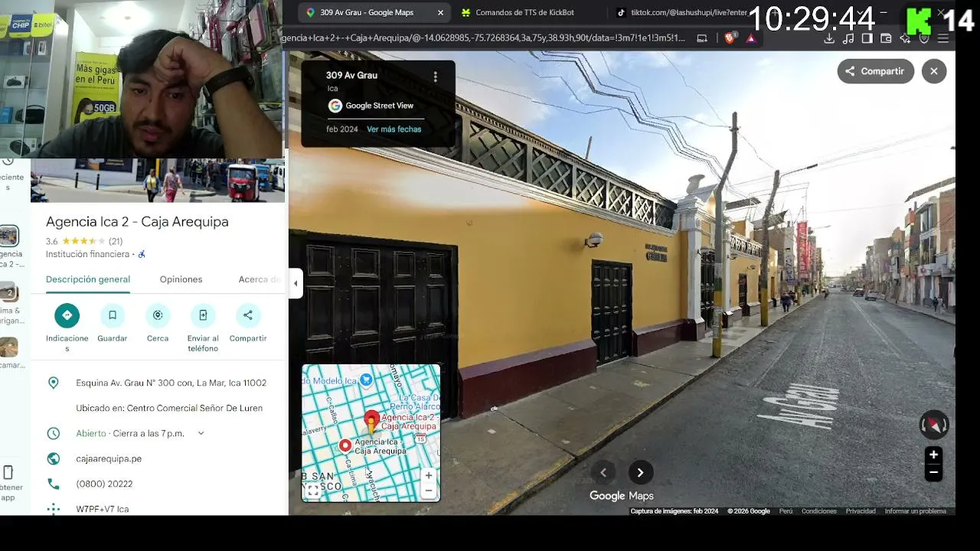Open Recientes history clock in sidebar
Viewport: 980px width, 551px height.
tap(8, 161)
